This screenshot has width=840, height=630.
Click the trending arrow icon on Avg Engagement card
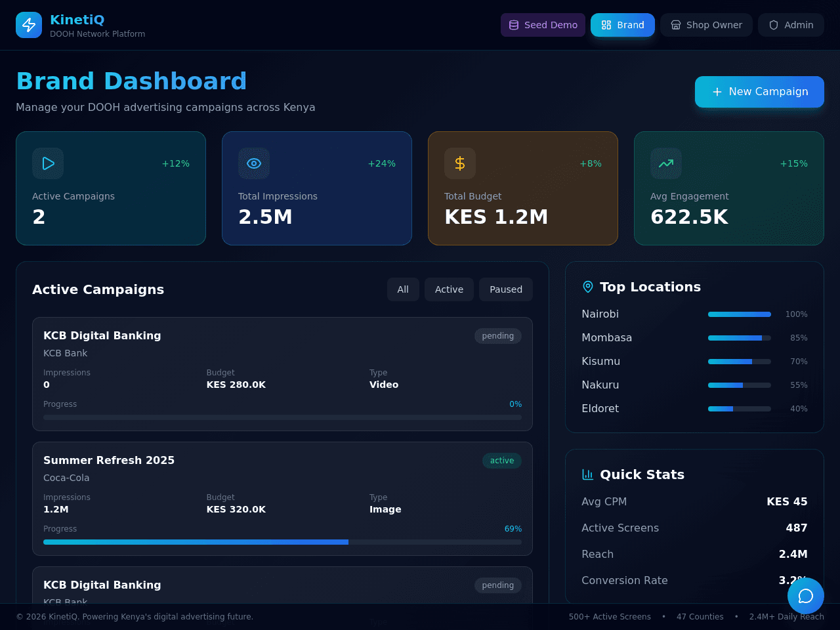(x=666, y=163)
